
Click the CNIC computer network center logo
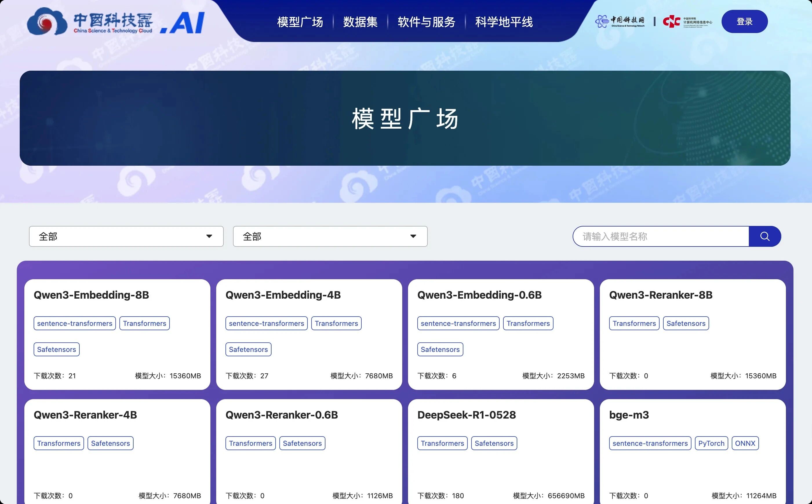click(x=687, y=22)
